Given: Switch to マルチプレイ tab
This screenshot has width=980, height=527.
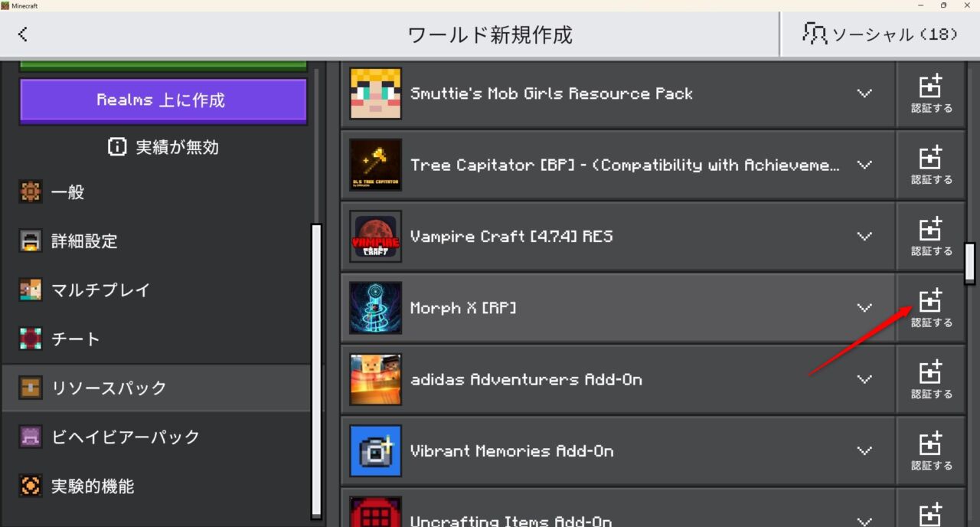Looking at the screenshot, I should pyautogui.click(x=157, y=290).
